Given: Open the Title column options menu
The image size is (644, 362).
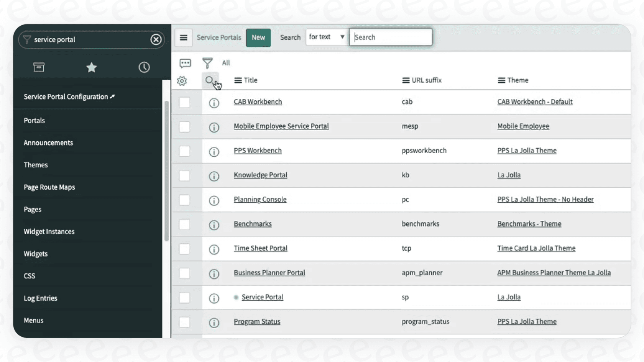Looking at the screenshot, I should tap(238, 80).
